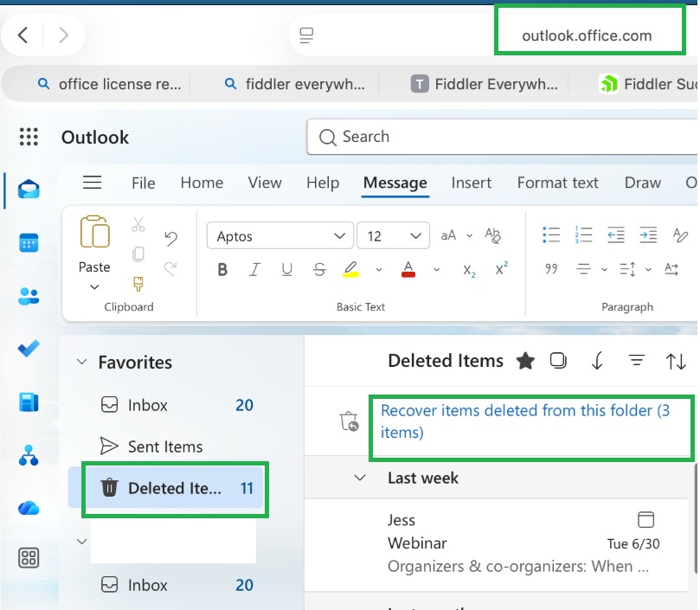The height and width of the screenshot is (610, 700).
Task: Apply strikethrough formatting
Action: [x=319, y=269]
